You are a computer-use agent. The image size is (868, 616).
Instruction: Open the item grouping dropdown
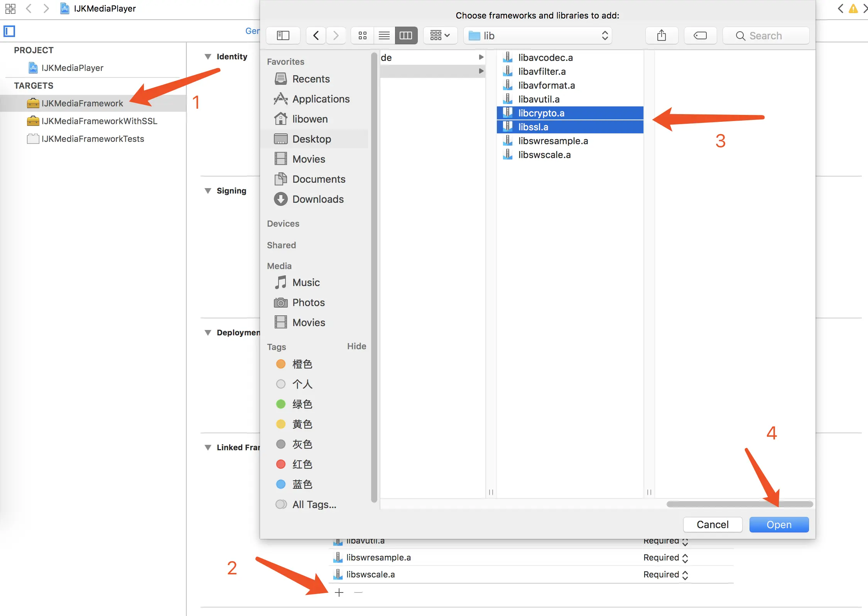pyautogui.click(x=440, y=35)
